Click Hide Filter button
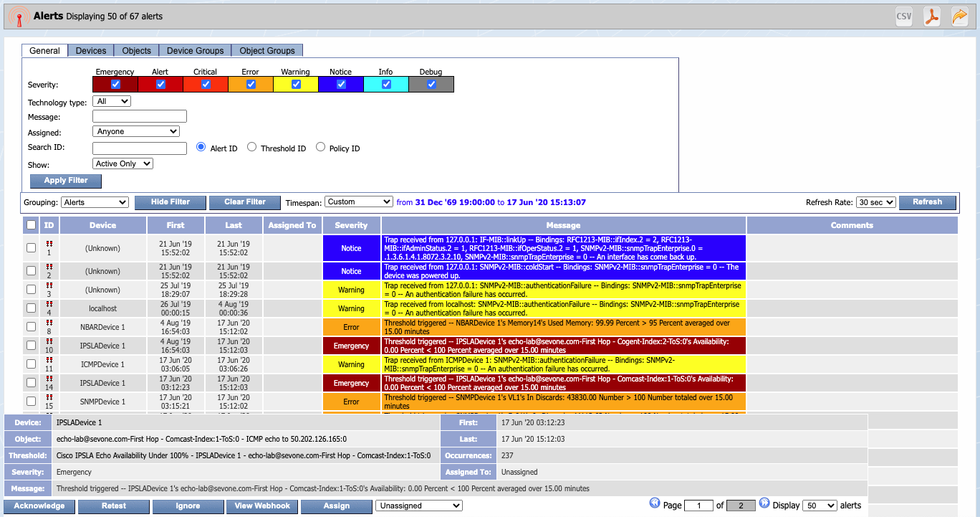The image size is (980, 517). pos(170,202)
